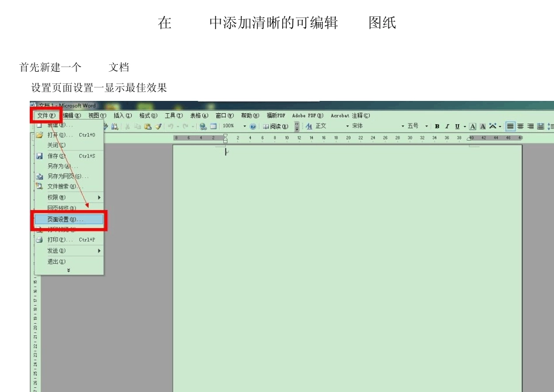Viewport: 554px width, 392px height.
Task: Open the Redo history dropdown arrow
Action: [x=192, y=126]
